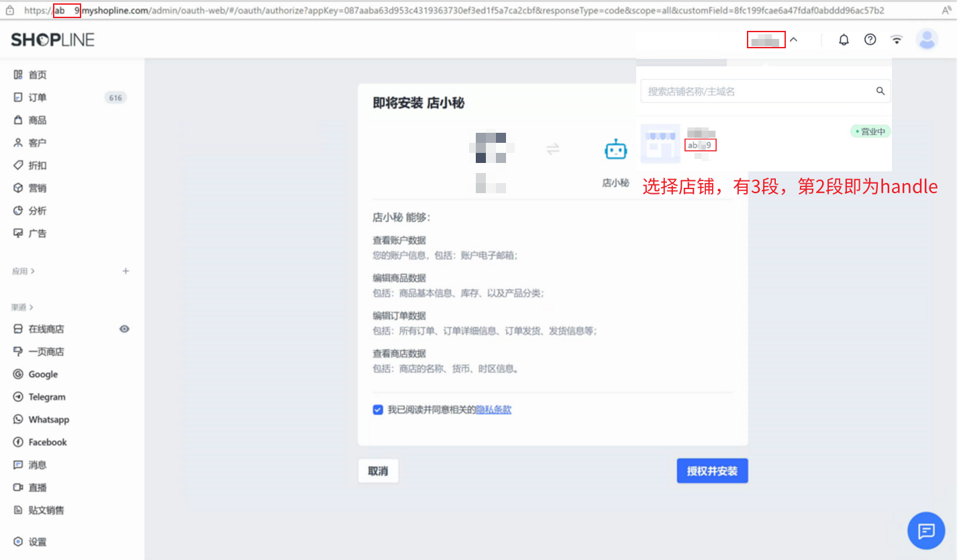Collapse the store switcher chevron
Screen dimensions: 959x560
click(x=793, y=40)
